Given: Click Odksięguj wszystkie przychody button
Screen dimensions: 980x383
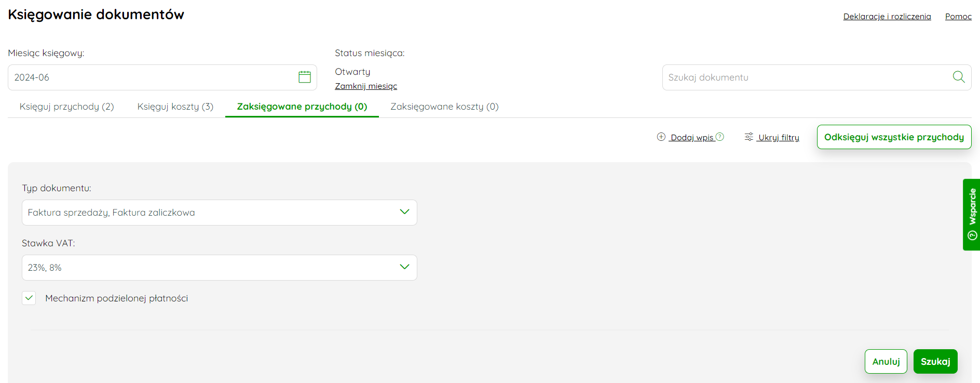Looking at the screenshot, I should click(894, 137).
